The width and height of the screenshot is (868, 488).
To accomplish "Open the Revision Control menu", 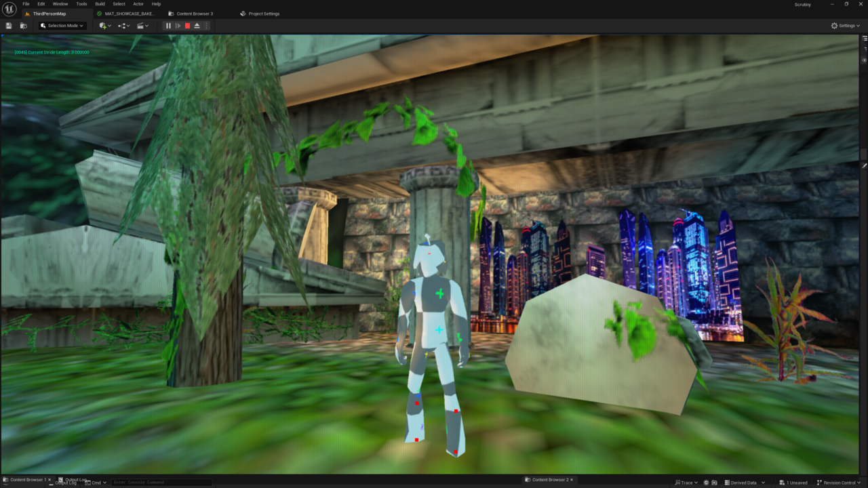I will coord(838,483).
